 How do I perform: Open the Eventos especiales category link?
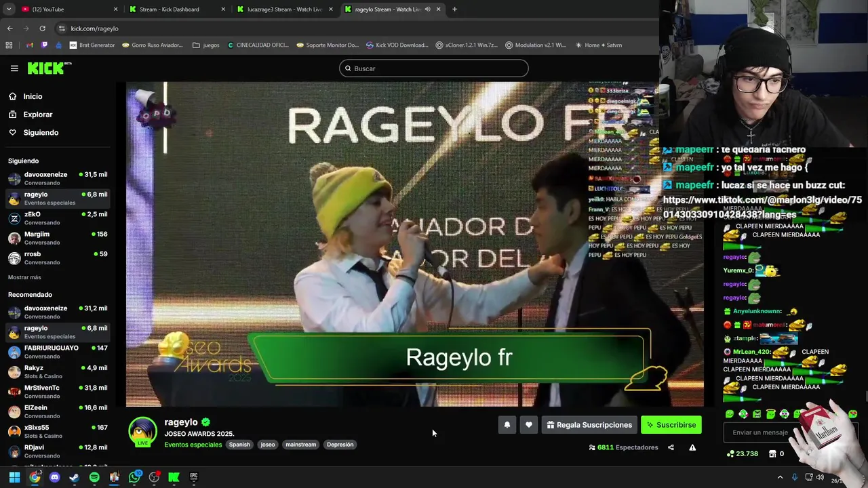click(193, 445)
